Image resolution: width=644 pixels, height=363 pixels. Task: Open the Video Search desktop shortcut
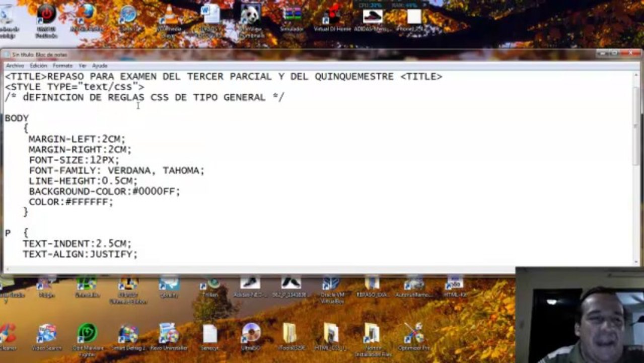point(47,337)
